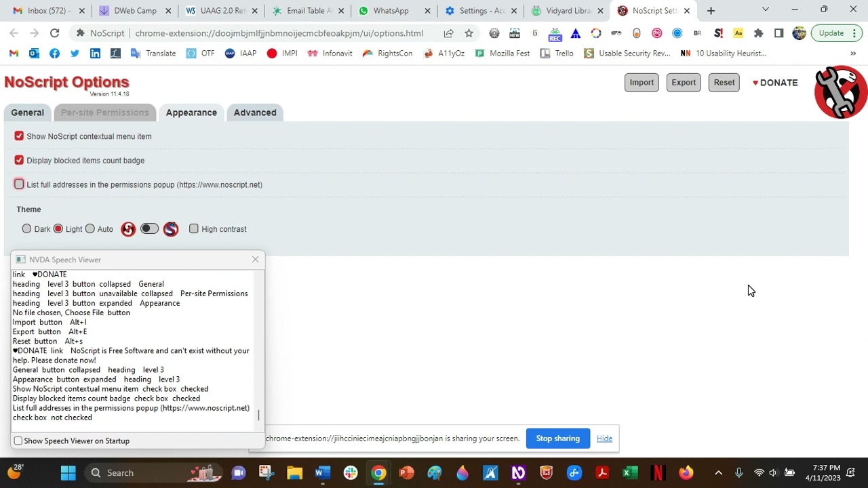Viewport: 868px width, 488px height.
Task: Go back to previous page
Action: coord(14,33)
